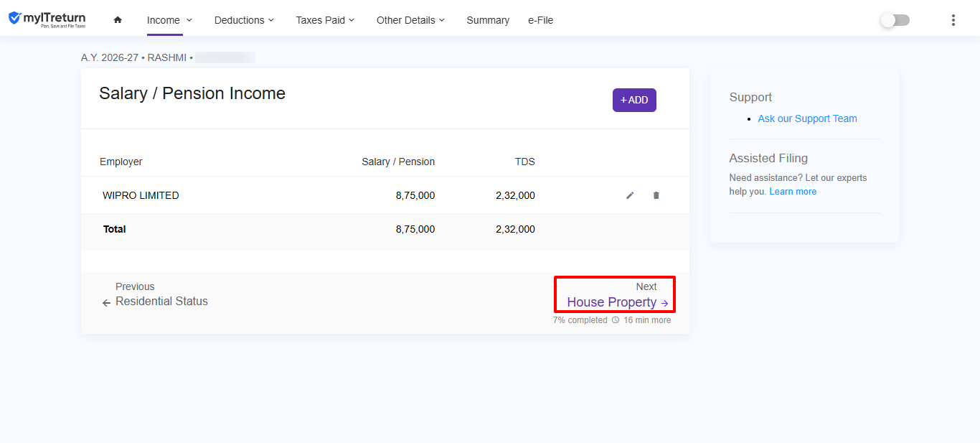Select WIPRO LIMITED TDS 2,32,000
Image resolution: width=980 pixels, height=443 pixels.
pyautogui.click(x=515, y=195)
